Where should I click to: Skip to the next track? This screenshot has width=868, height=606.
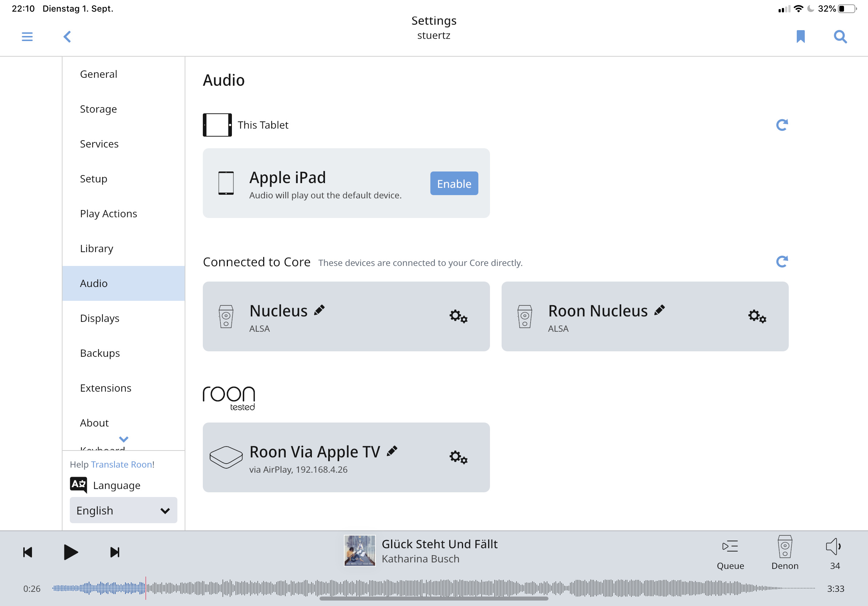[x=115, y=552]
